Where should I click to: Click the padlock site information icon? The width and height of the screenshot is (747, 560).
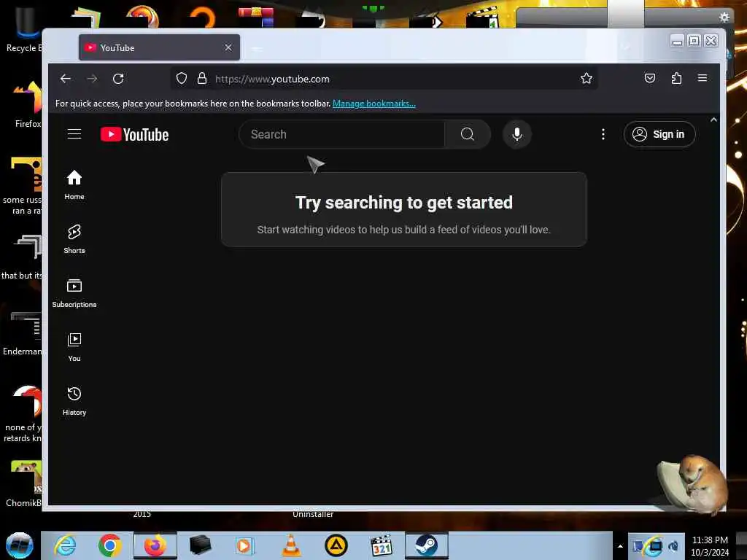click(x=202, y=79)
